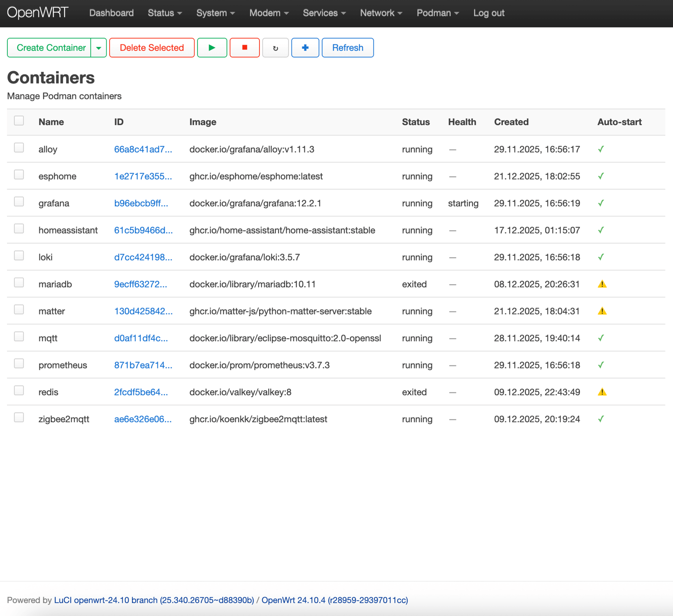The width and height of the screenshot is (673, 616).
Task: Click the blue plus icon button
Action: click(x=305, y=48)
